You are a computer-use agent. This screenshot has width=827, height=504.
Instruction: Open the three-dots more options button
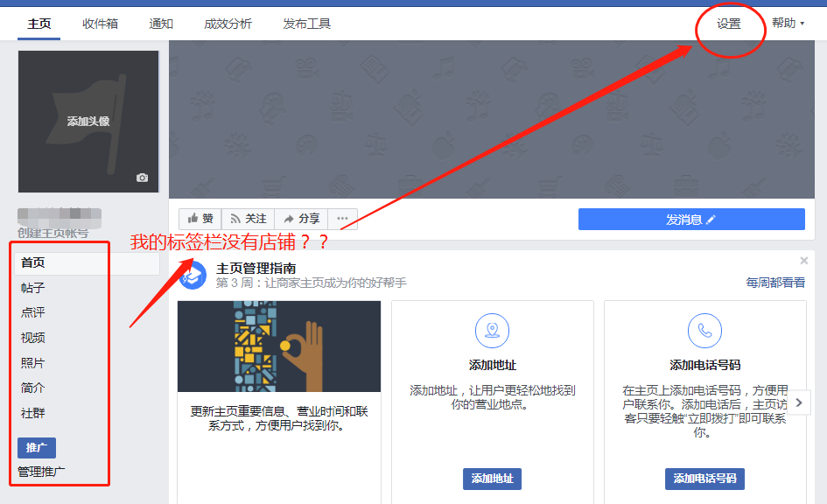pyautogui.click(x=342, y=219)
